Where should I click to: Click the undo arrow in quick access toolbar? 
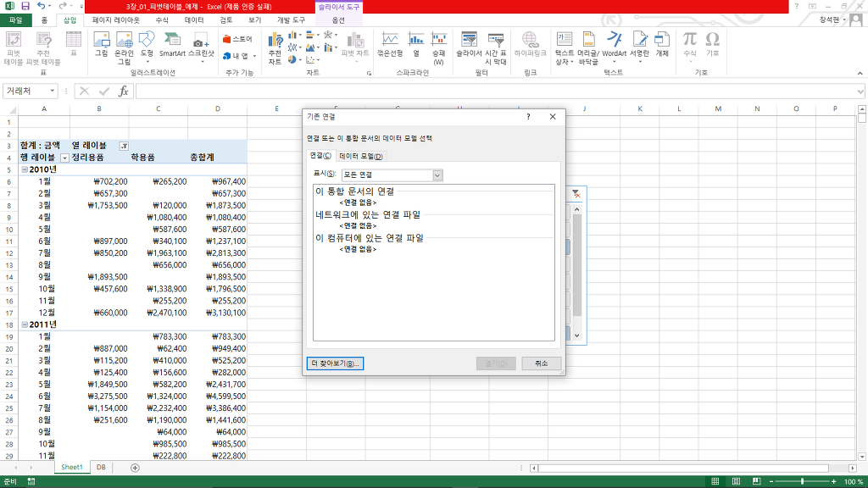coord(42,6)
